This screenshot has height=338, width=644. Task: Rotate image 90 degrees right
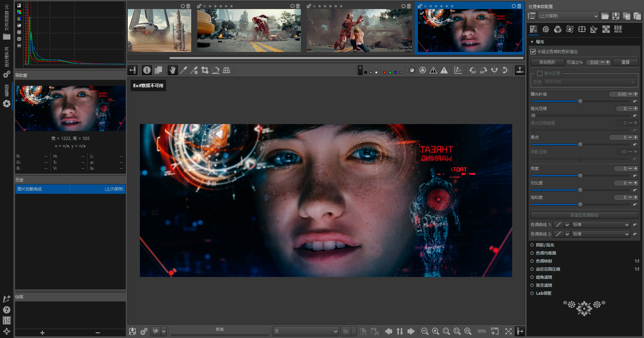coord(483,70)
